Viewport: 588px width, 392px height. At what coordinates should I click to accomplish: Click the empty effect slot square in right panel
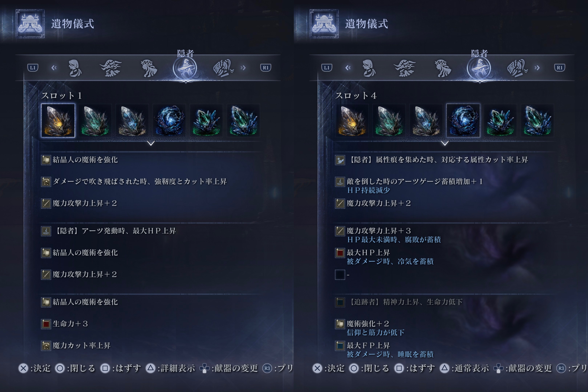pos(340,275)
